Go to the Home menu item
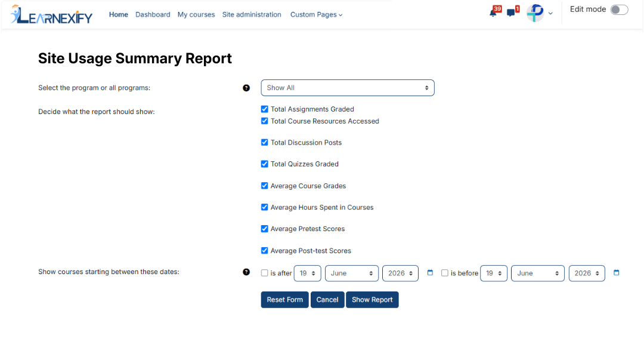Screen dimensions: 644x338 [x=118, y=15]
